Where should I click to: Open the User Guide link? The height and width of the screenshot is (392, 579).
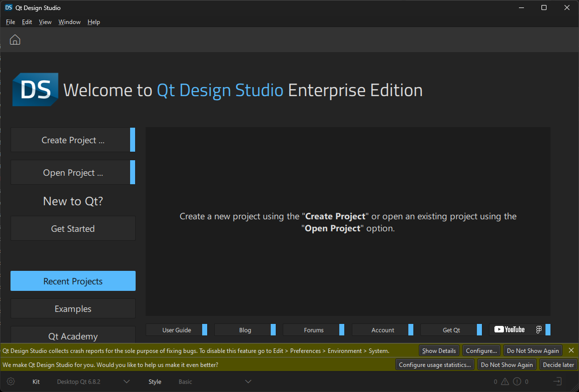click(x=177, y=329)
